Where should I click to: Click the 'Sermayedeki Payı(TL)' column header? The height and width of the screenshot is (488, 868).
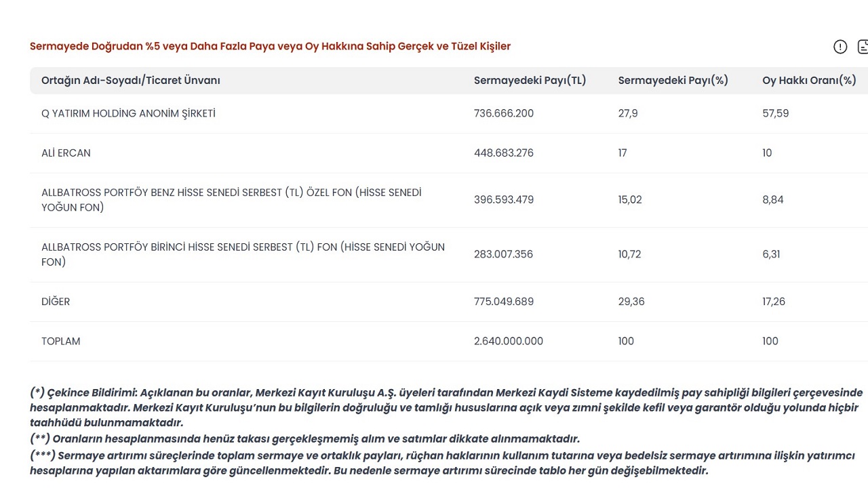click(x=530, y=80)
